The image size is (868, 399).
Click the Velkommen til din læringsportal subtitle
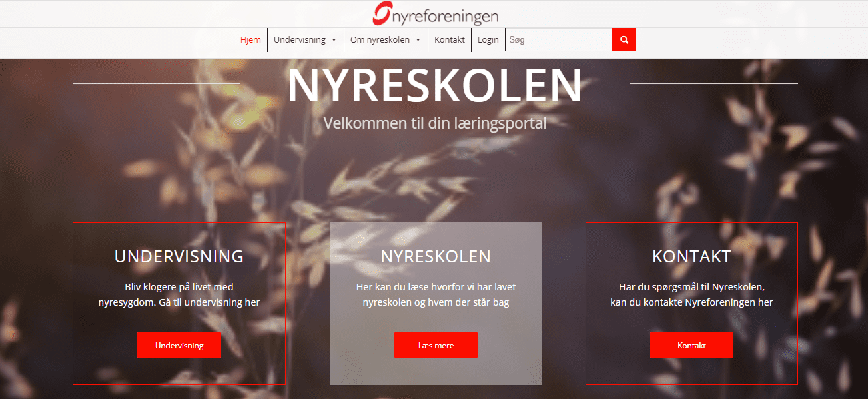point(435,123)
